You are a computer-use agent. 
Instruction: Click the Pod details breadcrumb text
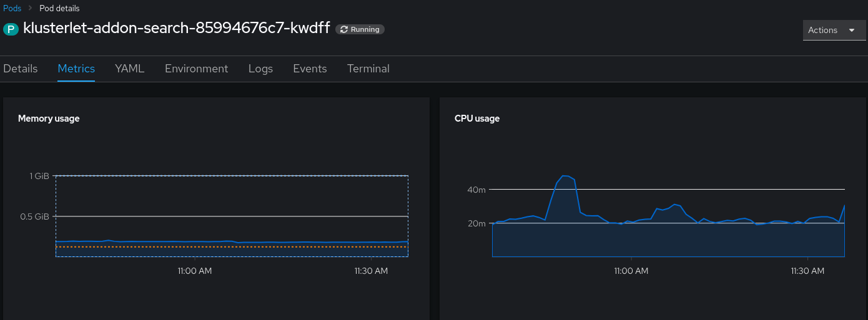coord(59,9)
